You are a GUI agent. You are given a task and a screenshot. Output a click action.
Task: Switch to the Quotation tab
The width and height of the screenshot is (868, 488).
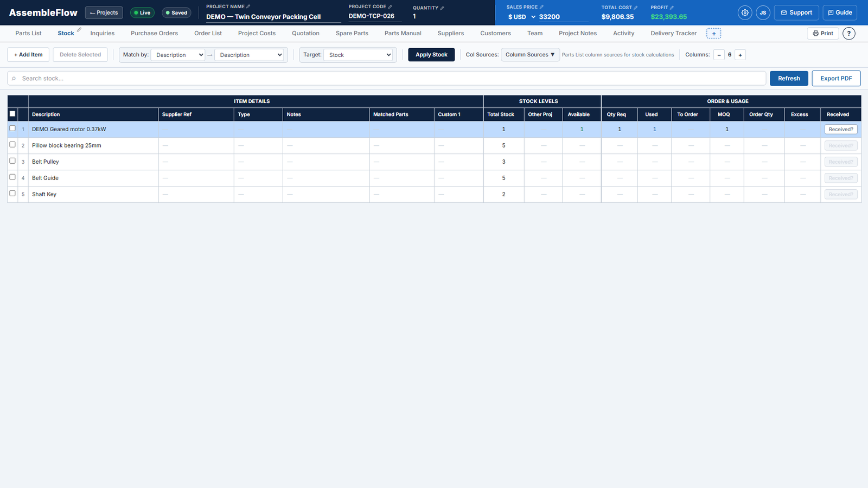[x=305, y=34]
